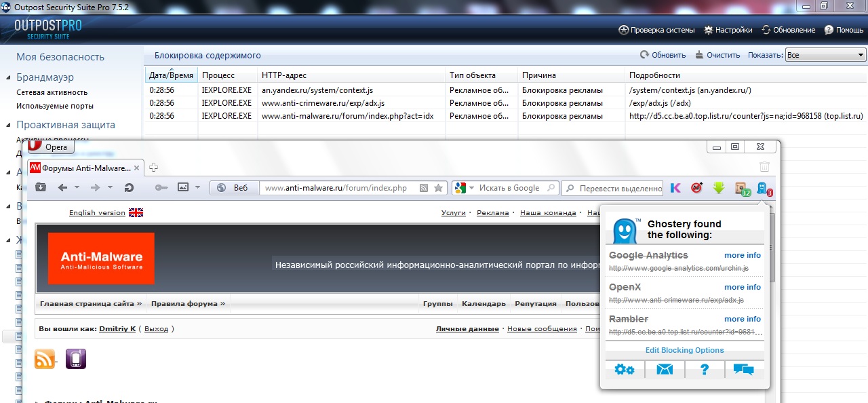The height and width of the screenshot is (403, 868).
Task: Open more info for Google Analytics
Action: (x=743, y=255)
